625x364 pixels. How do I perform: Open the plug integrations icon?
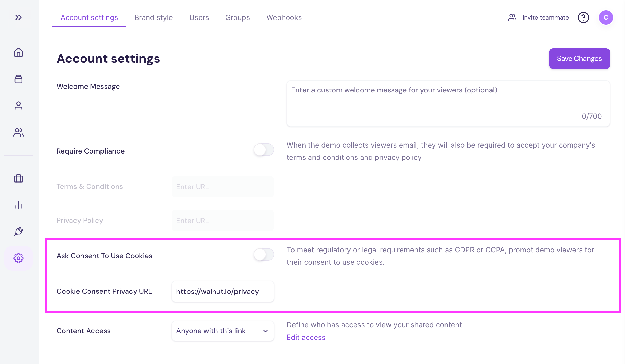(x=18, y=232)
